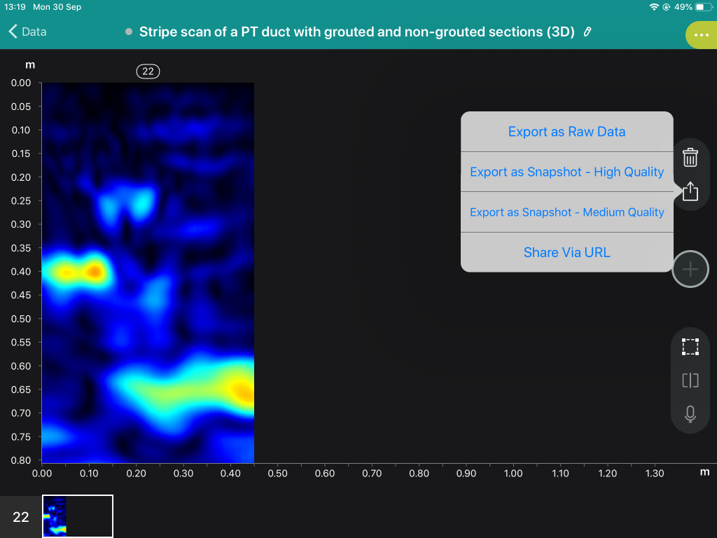Select the dashed rectangle selection tool
This screenshot has width=717, height=538.
690,347
